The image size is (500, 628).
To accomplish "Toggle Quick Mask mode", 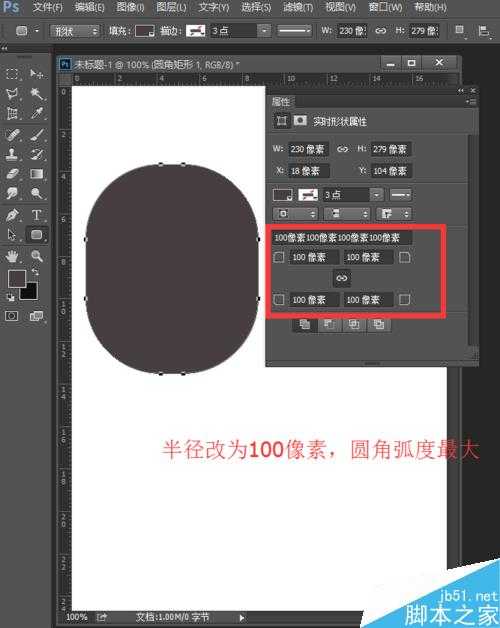I will tap(12, 316).
